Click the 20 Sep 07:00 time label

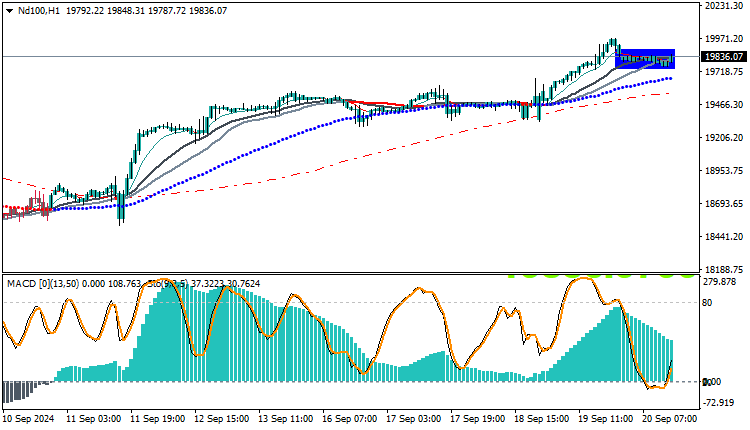(x=670, y=419)
